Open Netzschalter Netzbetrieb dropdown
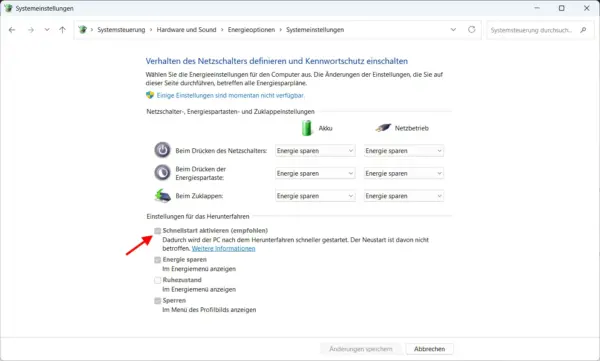This screenshot has width=600, height=361. (x=404, y=151)
